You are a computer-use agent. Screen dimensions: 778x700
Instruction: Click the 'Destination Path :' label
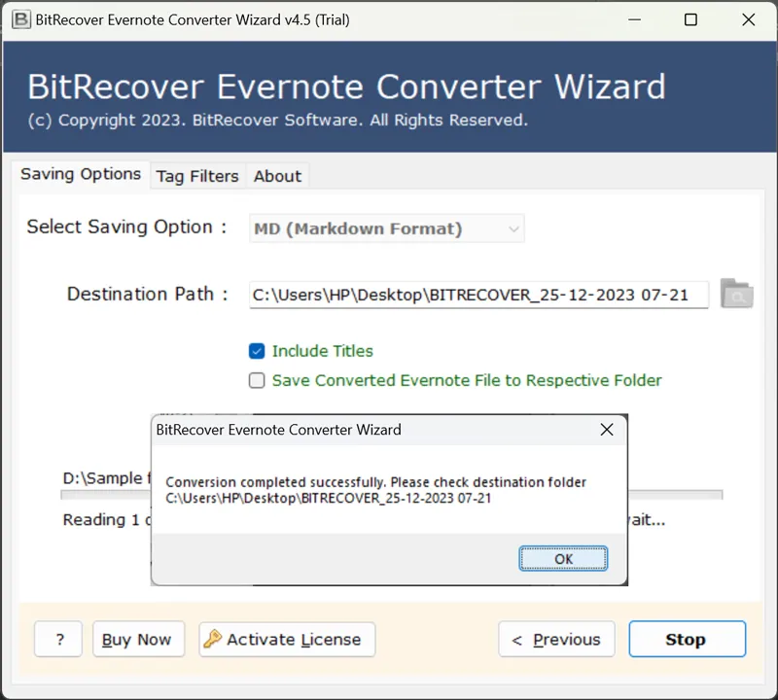(x=148, y=295)
